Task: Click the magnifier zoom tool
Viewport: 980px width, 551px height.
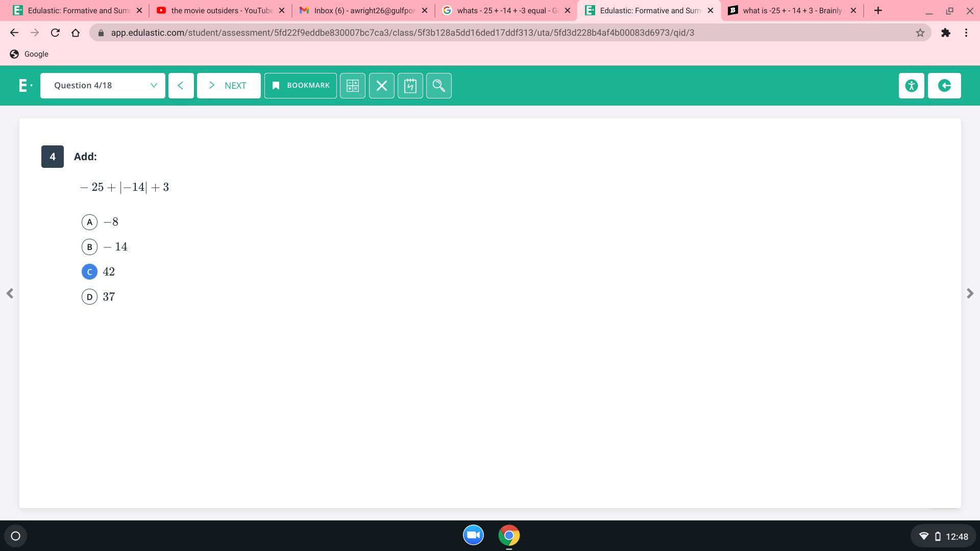Action: pyautogui.click(x=438, y=86)
